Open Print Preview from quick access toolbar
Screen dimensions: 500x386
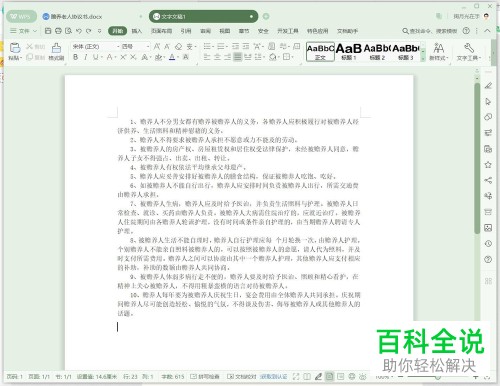pyautogui.click(x=68, y=31)
